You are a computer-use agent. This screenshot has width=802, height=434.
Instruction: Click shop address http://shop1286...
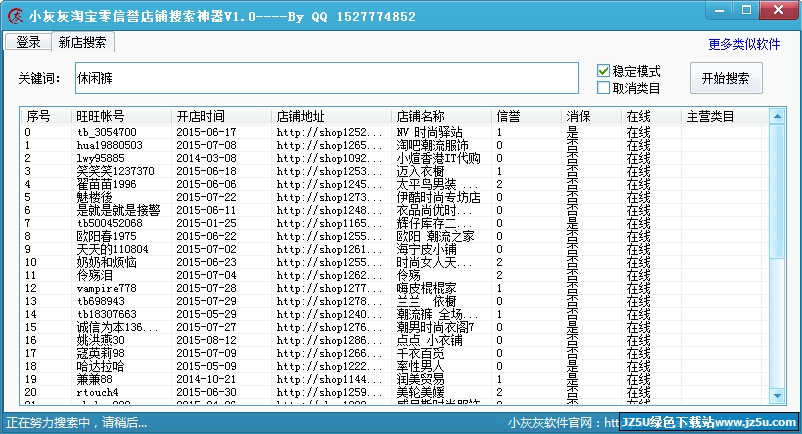329,340
